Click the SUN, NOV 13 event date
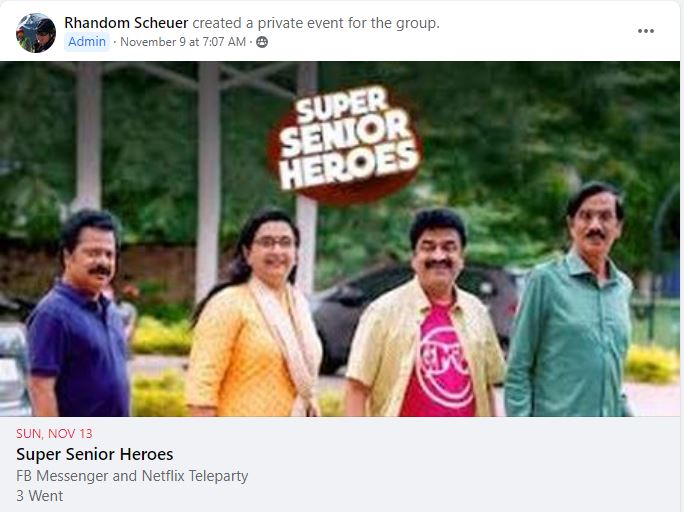 [54, 433]
